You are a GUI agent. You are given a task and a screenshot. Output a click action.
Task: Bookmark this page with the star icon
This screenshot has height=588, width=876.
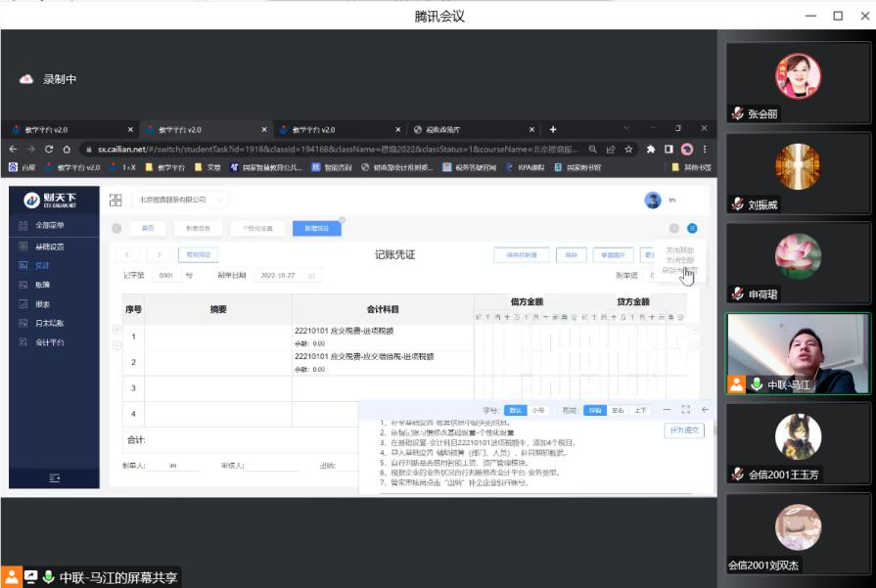[x=627, y=150]
